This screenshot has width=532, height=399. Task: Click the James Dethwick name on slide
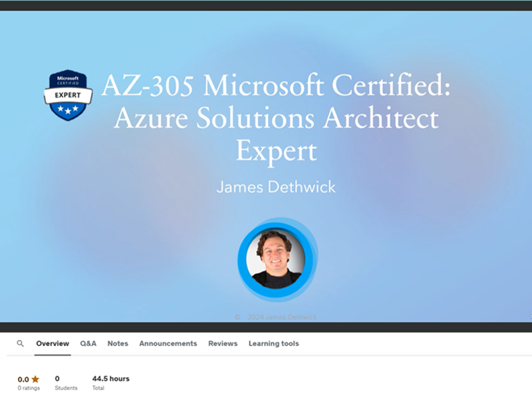276,187
